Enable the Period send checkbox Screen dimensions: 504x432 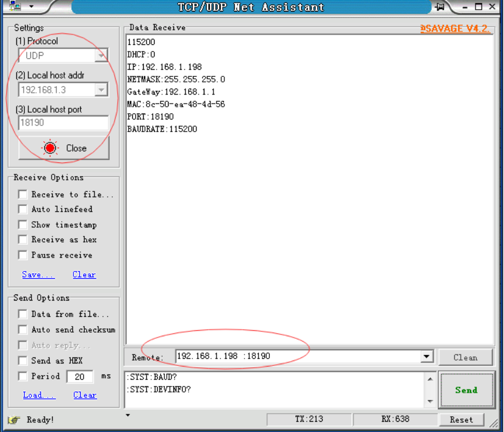(x=23, y=376)
